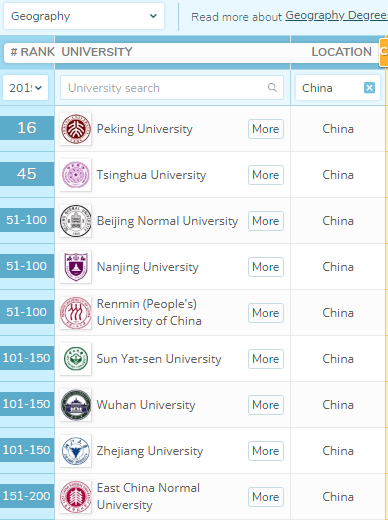Click the magnifier icon in University search
Screen dimensions: 388x523
(x=272, y=87)
